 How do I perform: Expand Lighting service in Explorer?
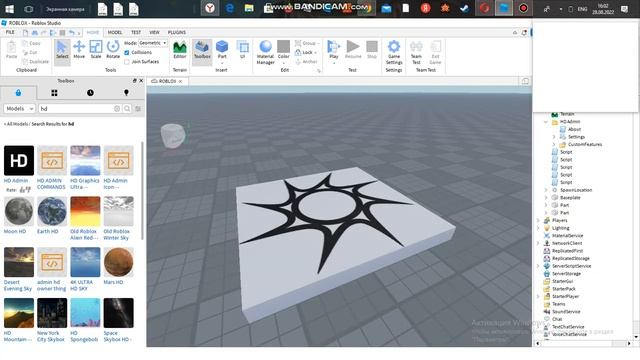538,228
